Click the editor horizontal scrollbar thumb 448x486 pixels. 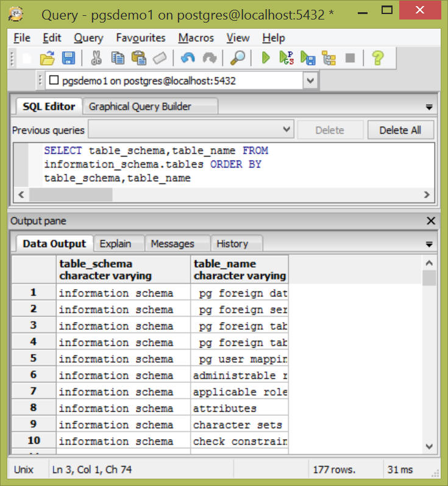[71, 195]
